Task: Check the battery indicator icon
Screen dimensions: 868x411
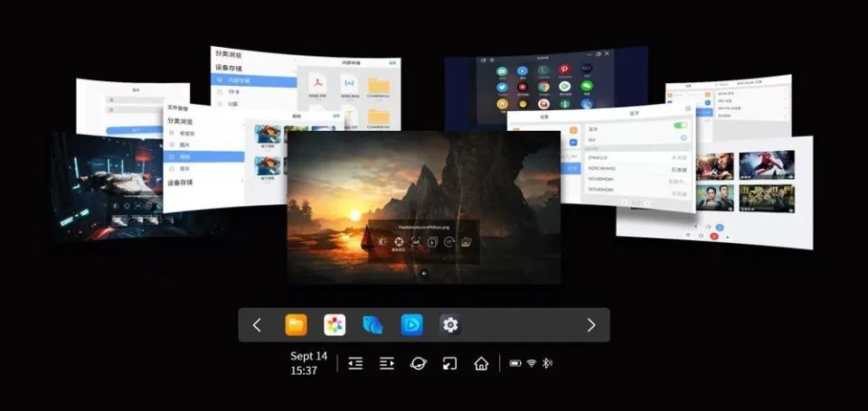Action: (515, 363)
